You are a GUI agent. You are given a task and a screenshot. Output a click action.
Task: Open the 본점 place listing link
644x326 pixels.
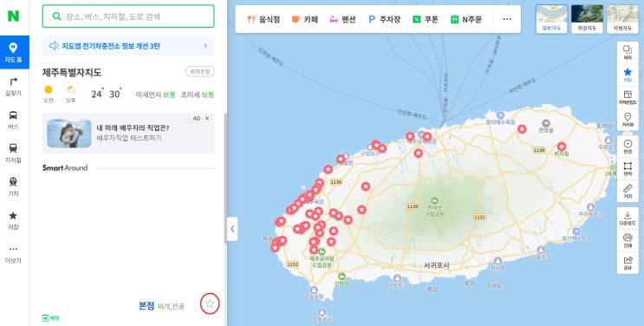146,305
